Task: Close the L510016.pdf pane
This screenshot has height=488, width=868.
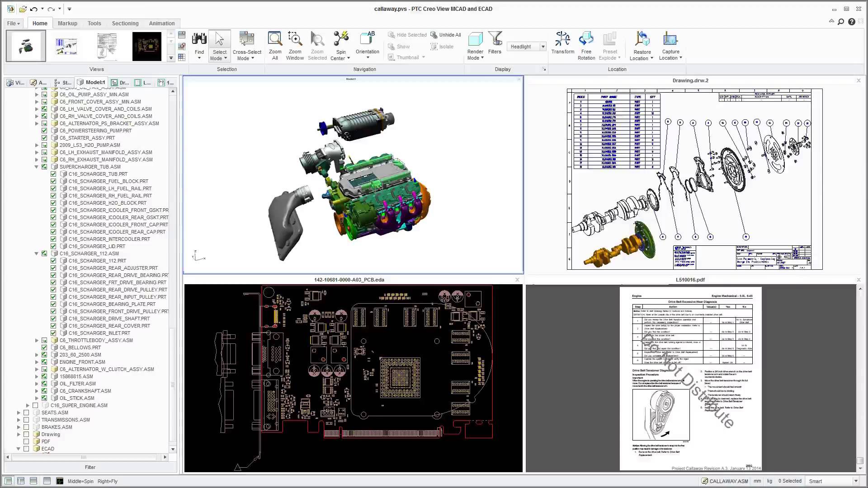Action: pyautogui.click(x=859, y=280)
